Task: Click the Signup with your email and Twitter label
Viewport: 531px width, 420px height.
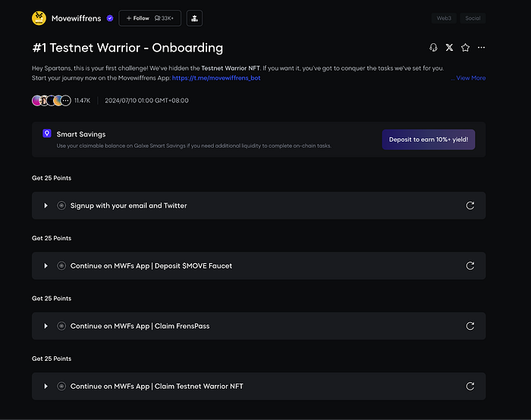Action: 128,205
